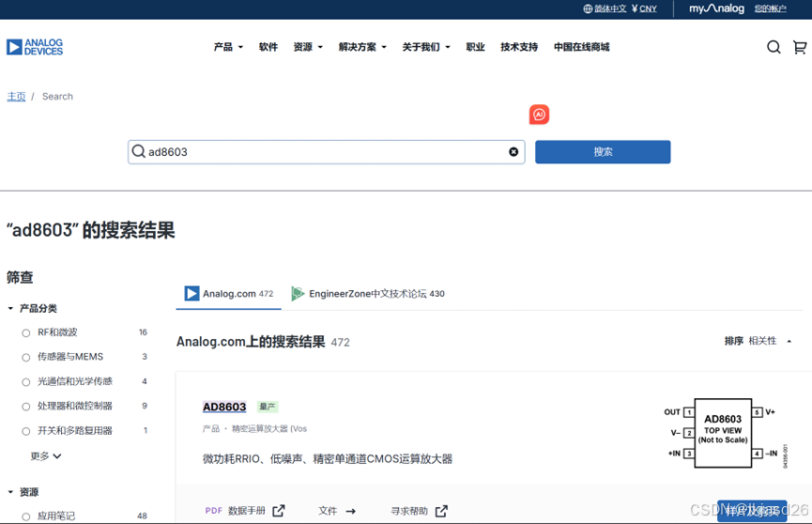Click the 微功耗RRIO、低噪声 product description
Viewport: 812px width, 524px height.
click(x=328, y=458)
